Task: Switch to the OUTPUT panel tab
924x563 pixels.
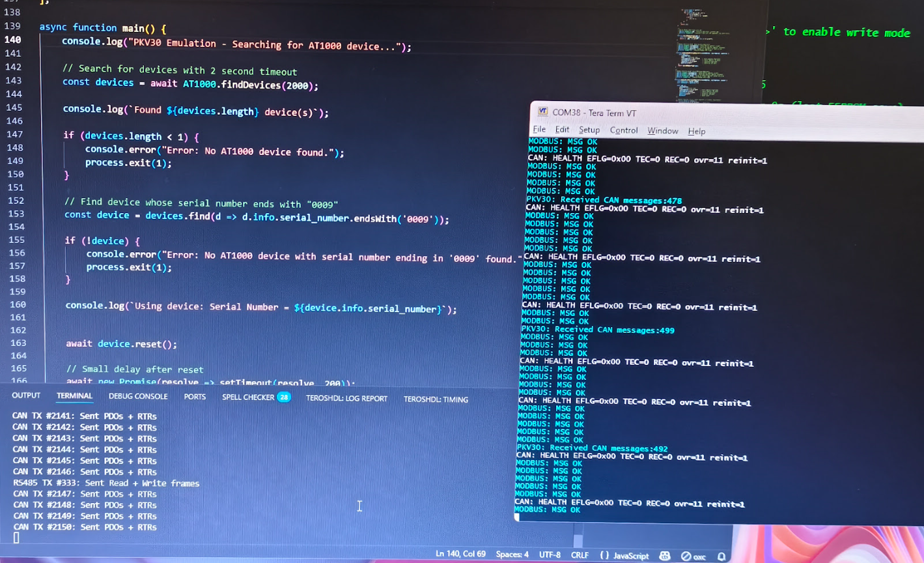Action: 26,396
